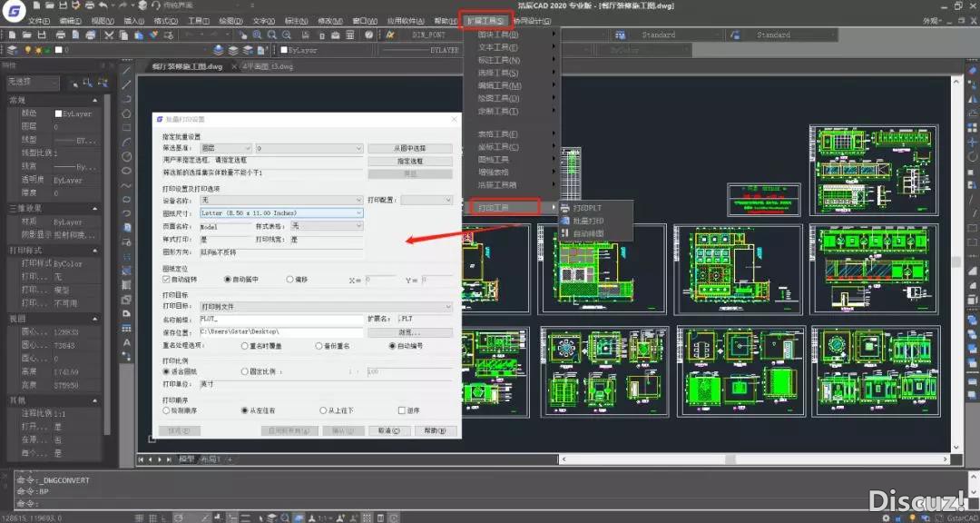The height and width of the screenshot is (523, 980).
Task: Click the white ByLayer color swatch in toolbar
Action: point(284,51)
